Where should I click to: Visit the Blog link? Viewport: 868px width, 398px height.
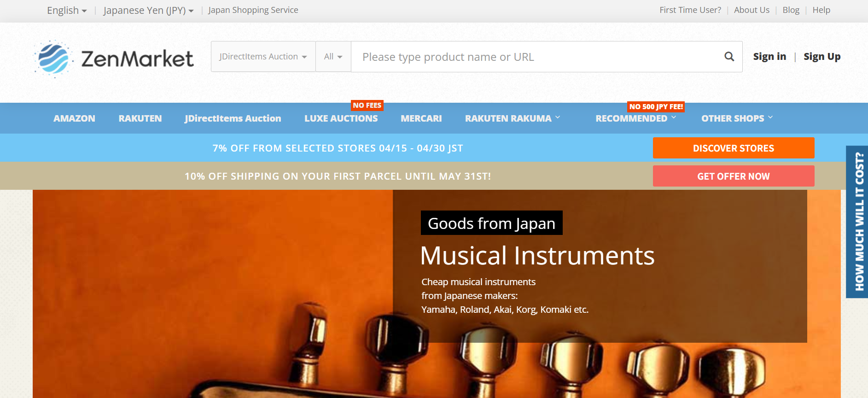[x=791, y=10]
